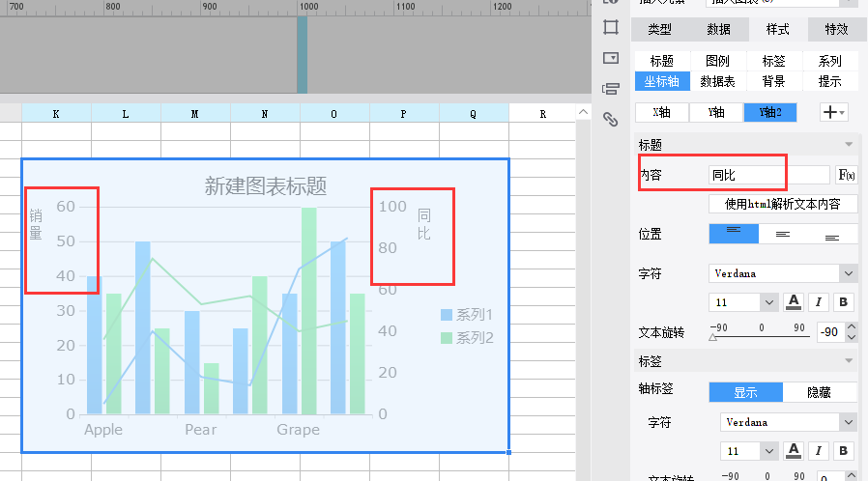The width and height of the screenshot is (868, 481).
Task: Collapse the 标题 section expander
Action: 849,145
